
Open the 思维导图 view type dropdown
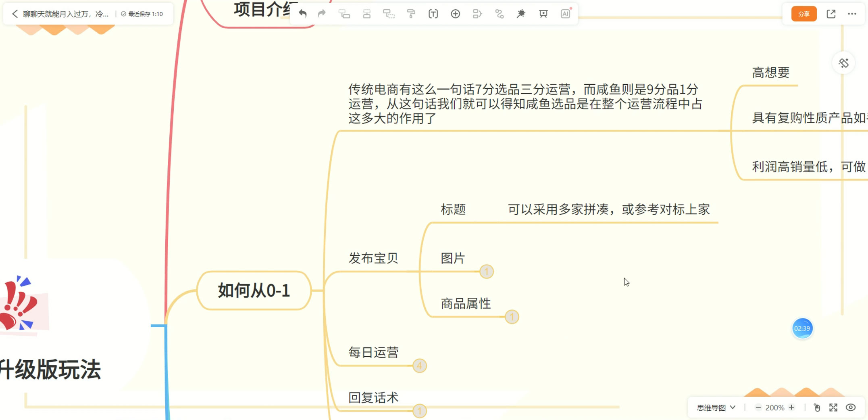[x=715, y=407]
